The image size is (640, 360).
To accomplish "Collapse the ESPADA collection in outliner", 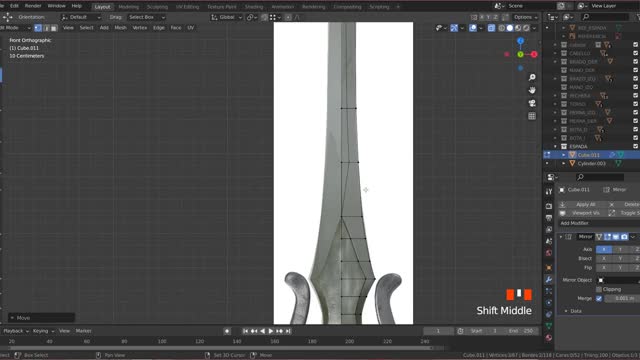I will click(555, 147).
